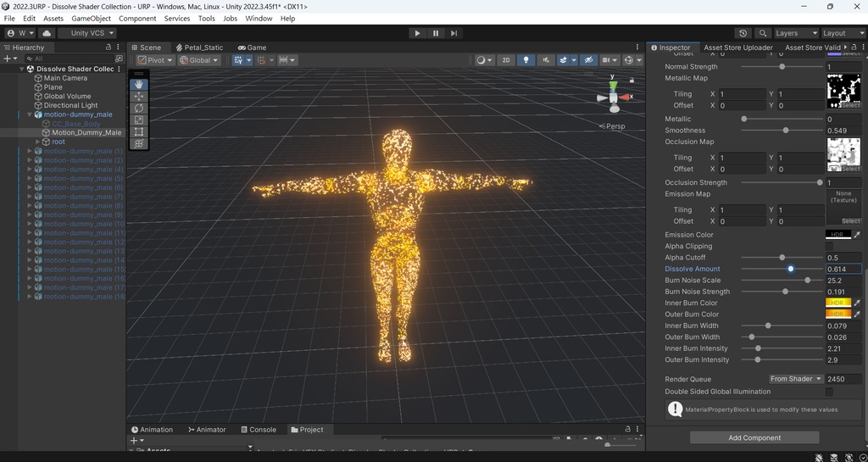Select the Move tool in Scene view
The height and width of the screenshot is (462, 868).
138,97
